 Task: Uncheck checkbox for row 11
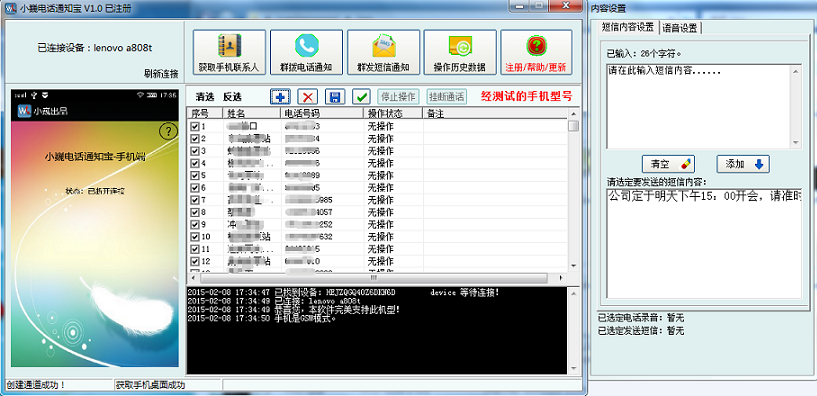195,249
